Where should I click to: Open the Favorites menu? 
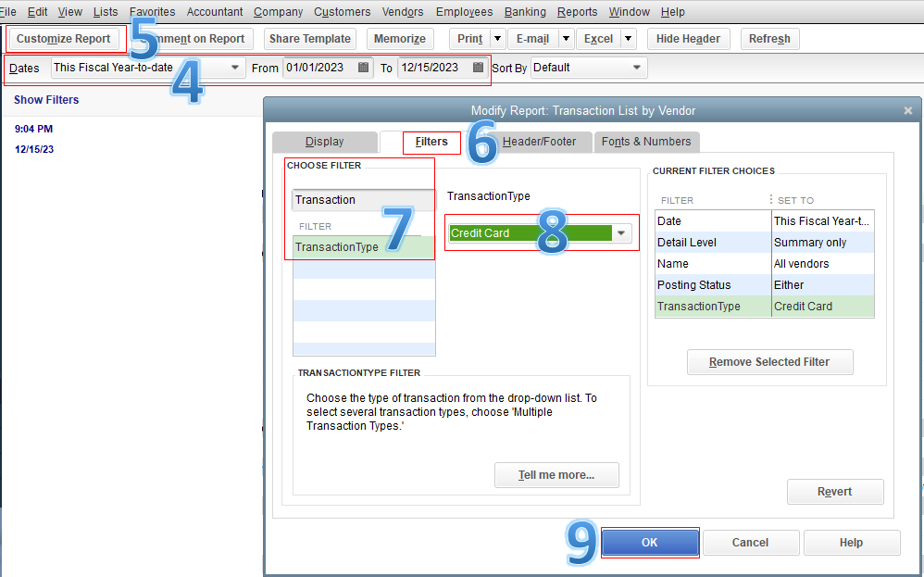coord(152,12)
